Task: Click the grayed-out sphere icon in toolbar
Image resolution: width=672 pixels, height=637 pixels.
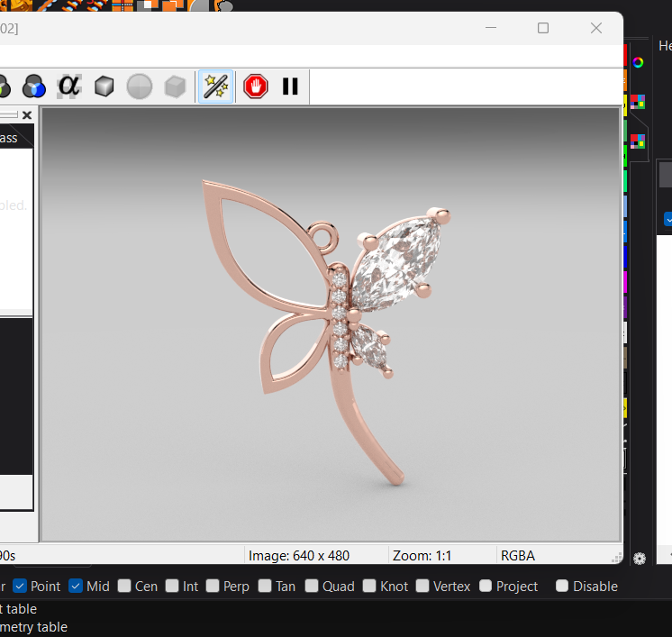Action: coord(140,86)
